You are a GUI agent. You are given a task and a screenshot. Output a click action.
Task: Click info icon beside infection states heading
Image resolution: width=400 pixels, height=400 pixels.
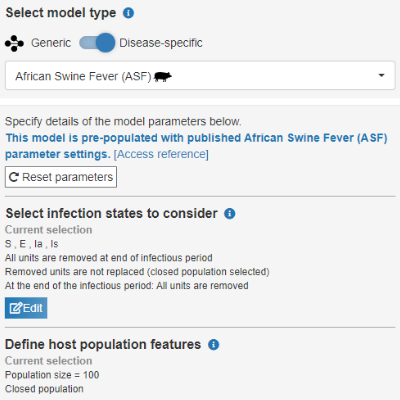coord(230,213)
